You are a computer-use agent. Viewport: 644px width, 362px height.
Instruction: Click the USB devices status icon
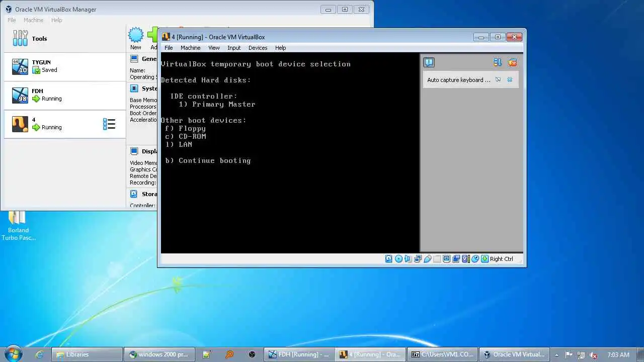[428, 259]
